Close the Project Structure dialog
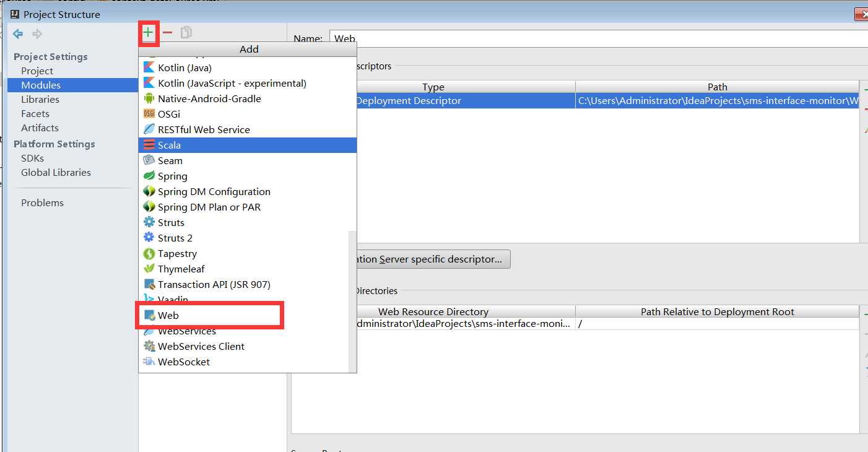The width and height of the screenshot is (868, 452). click(x=861, y=14)
